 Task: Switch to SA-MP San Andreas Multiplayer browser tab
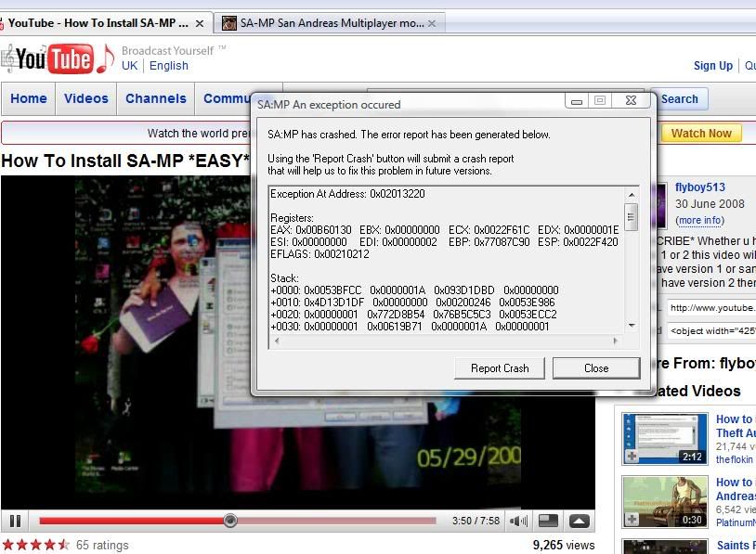[x=330, y=23]
